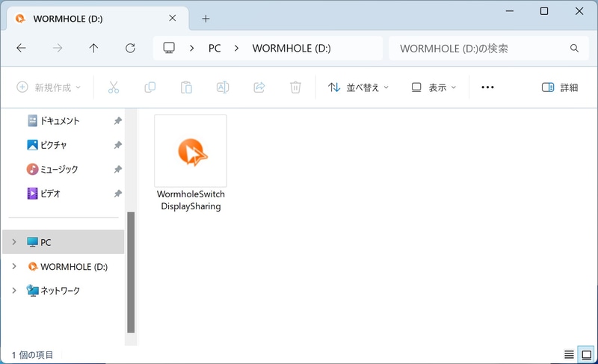
Task: Refresh the WORMHOLE (D:) folder view
Action: click(130, 48)
